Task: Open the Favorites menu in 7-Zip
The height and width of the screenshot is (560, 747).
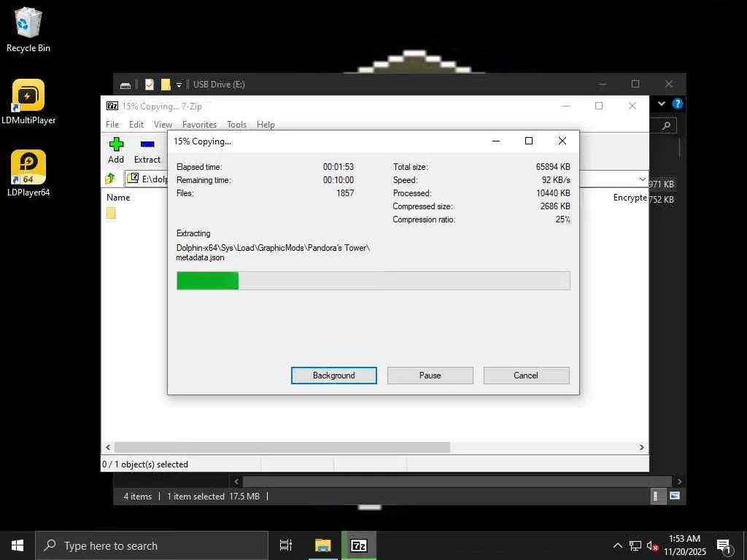Action: 199,124
